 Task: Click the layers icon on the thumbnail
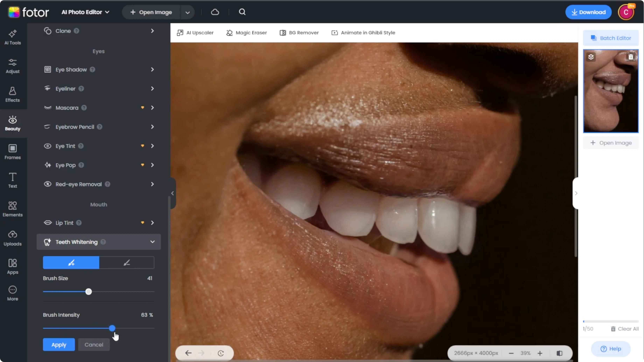tap(591, 57)
